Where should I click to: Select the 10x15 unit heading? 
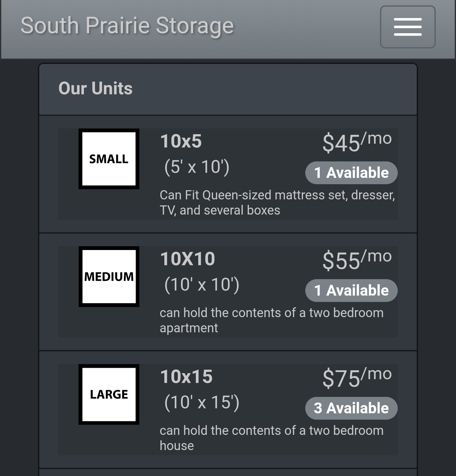(x=186, y=376)
